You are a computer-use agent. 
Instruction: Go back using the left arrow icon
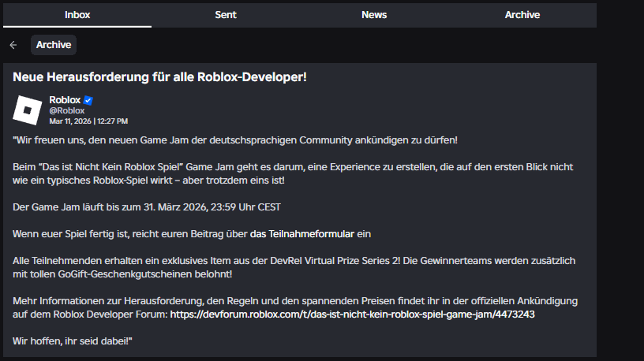click(x=13, y=45)
